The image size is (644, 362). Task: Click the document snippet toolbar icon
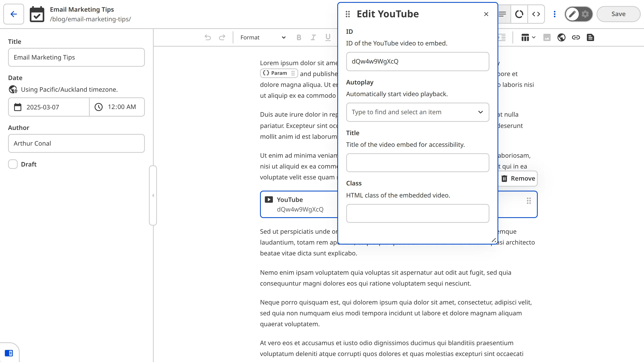590,37
